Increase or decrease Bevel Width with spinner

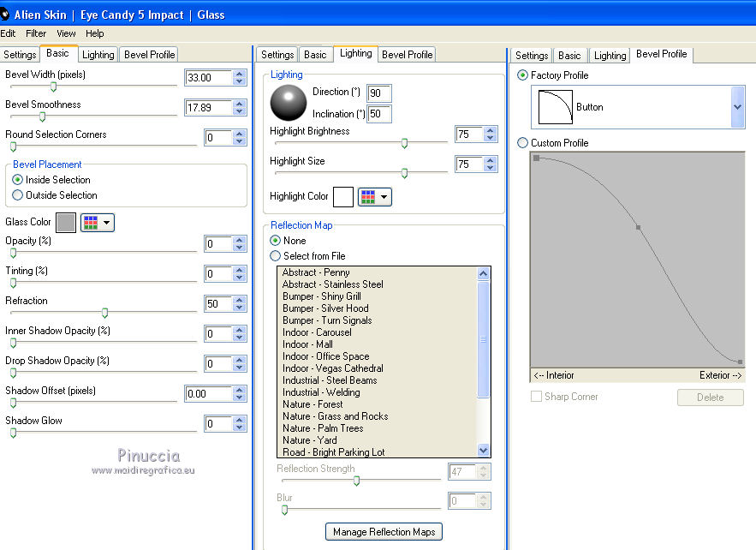click(x=239, y=78)
